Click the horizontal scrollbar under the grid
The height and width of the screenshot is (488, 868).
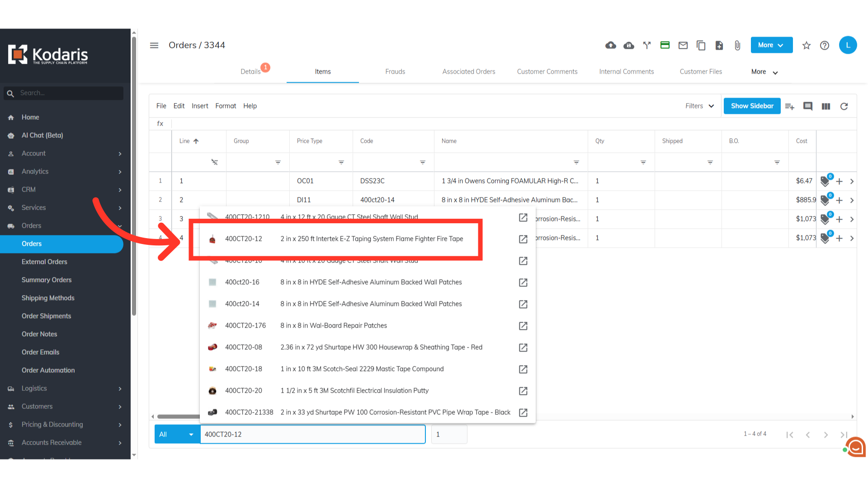click(x=179, y=417)
